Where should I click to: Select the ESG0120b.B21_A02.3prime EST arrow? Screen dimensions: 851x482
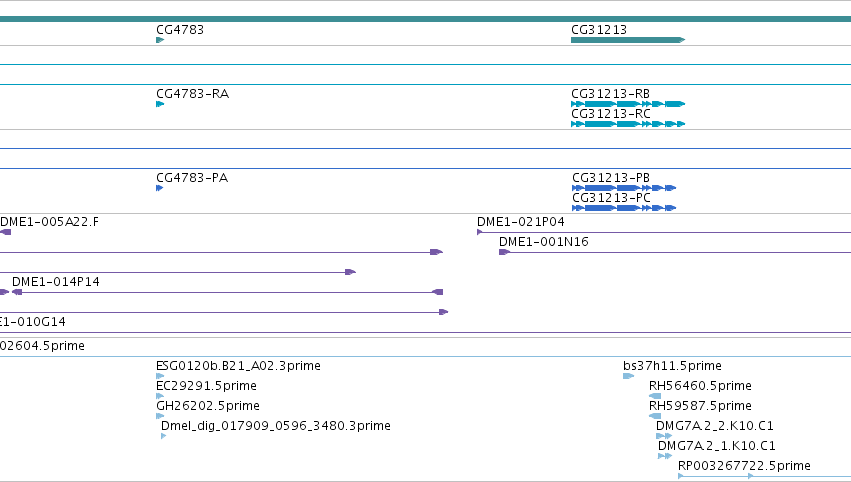tap(160, 376)
